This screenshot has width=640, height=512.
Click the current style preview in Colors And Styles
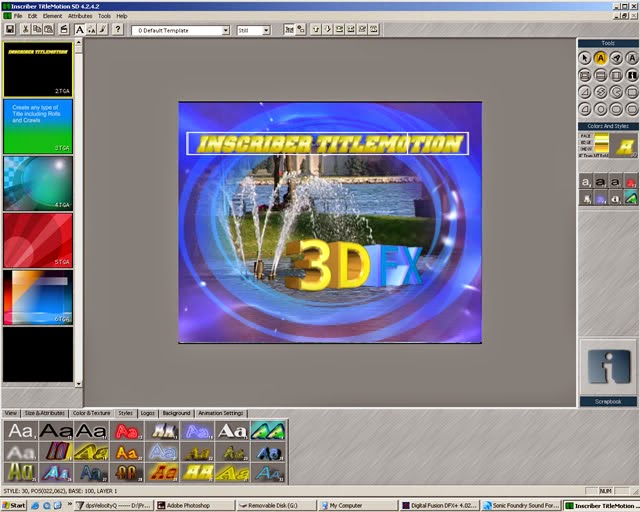coord(624,145)
